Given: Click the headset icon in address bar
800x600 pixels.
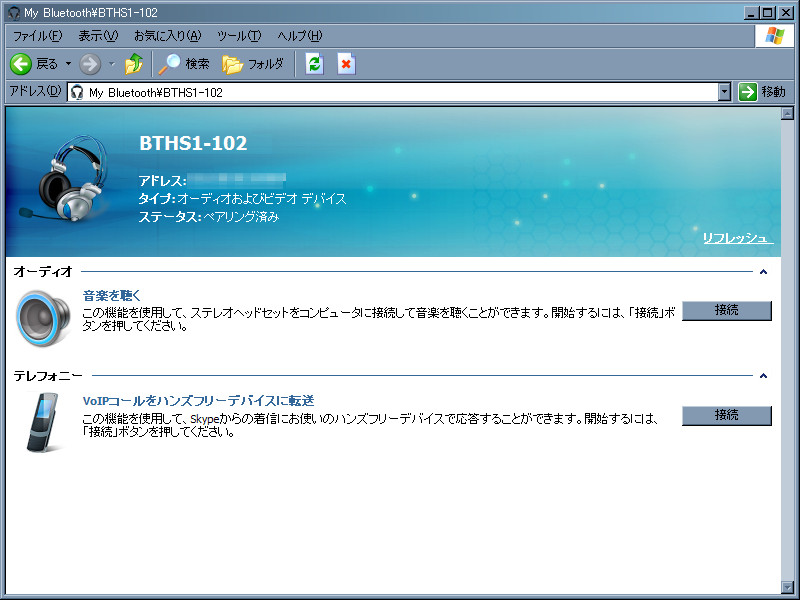Looking at the screenshot, I should tap(77, 92).
